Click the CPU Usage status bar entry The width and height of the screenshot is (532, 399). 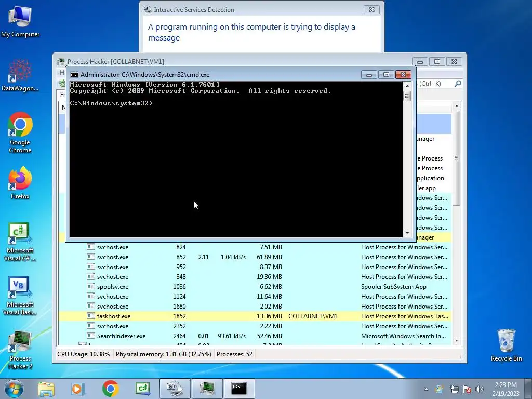click(84, 354)
